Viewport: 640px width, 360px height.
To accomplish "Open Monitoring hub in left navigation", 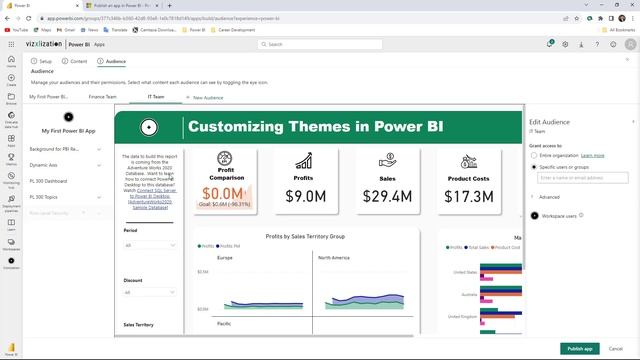I will point(11,180).
